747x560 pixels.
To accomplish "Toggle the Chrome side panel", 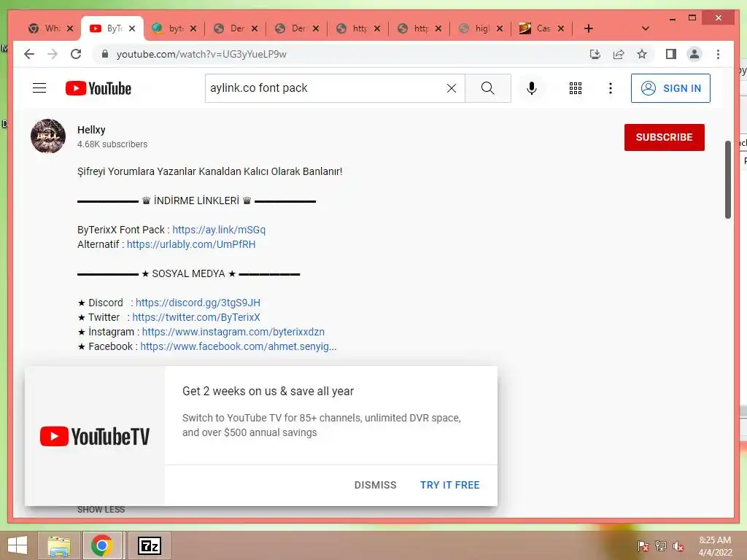I will click(671, 54).
